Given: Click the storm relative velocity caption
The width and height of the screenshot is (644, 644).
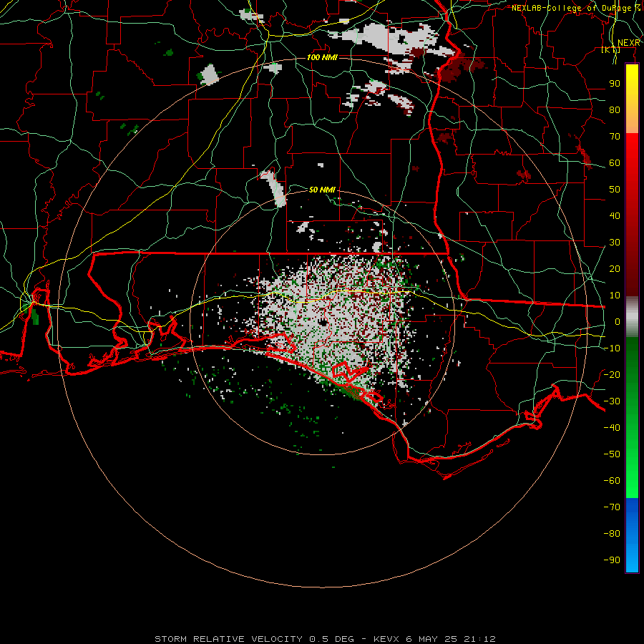Looking at the screenshot, I should pyautogui.click(x=325, y=639).
